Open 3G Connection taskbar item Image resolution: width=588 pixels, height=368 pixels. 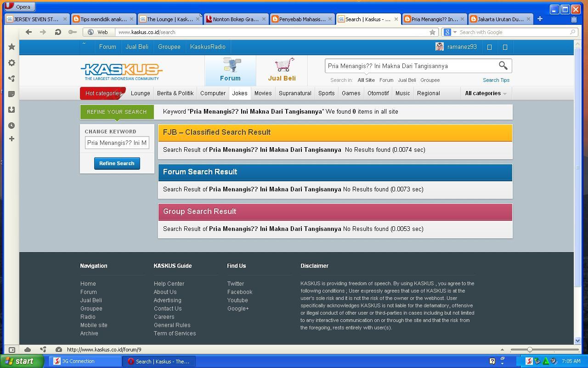[x=85, y=362]
